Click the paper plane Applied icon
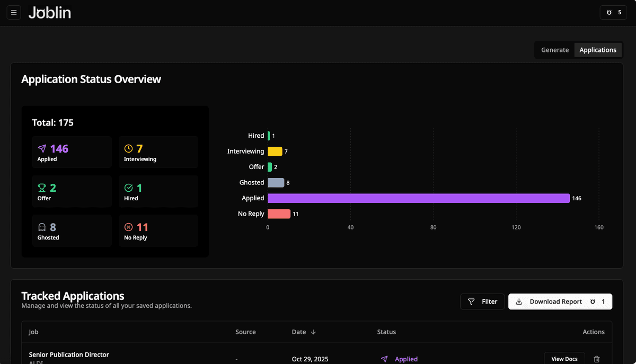 point(42,149)
